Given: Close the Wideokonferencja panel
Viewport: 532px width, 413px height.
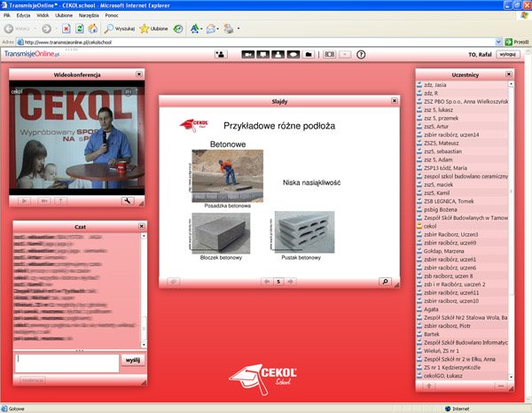Looking at the screenshot, I should [139, 74].
